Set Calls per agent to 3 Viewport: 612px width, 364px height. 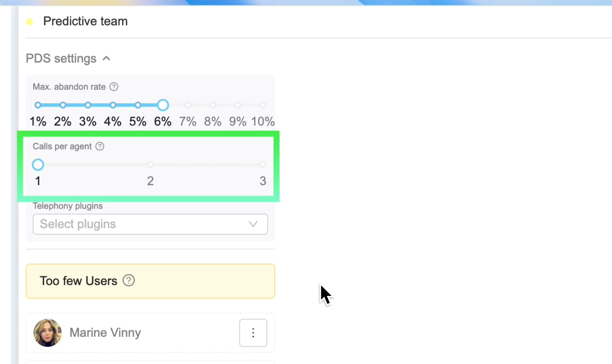tap(263, 165)
